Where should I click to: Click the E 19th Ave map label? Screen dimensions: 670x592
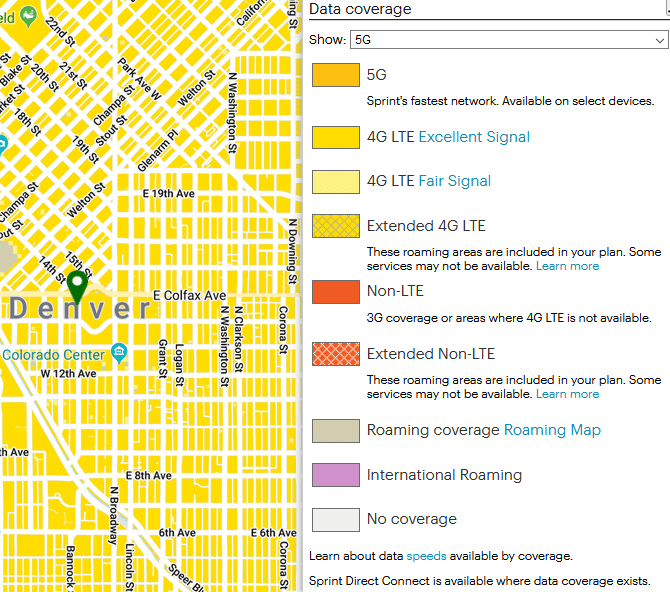pos(168,194)
